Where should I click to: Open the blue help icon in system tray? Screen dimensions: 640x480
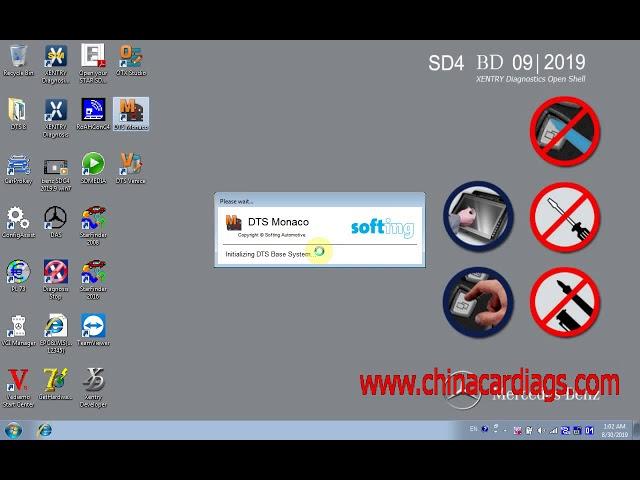point(484,429)
